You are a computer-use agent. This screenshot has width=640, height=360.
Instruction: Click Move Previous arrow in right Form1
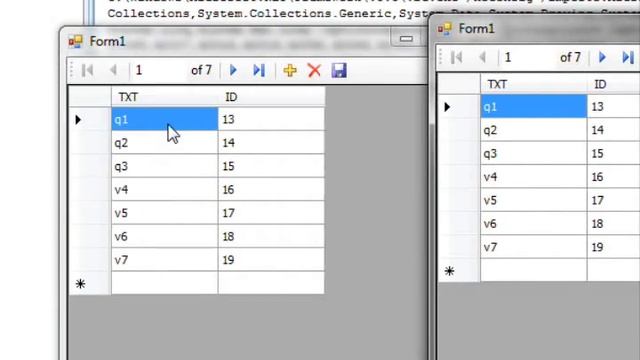click(x=482, y=58)
